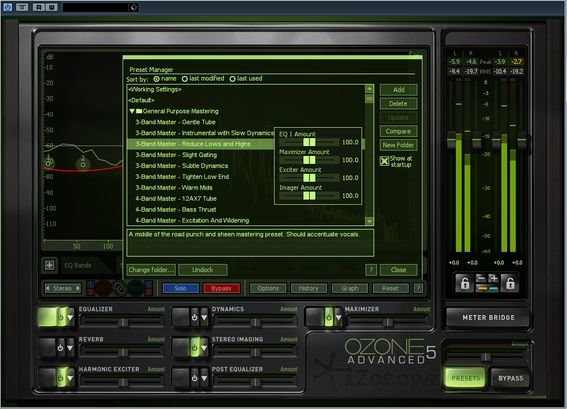
Task: Click the left unlocked padlock under meters
Action: point(465,283)
